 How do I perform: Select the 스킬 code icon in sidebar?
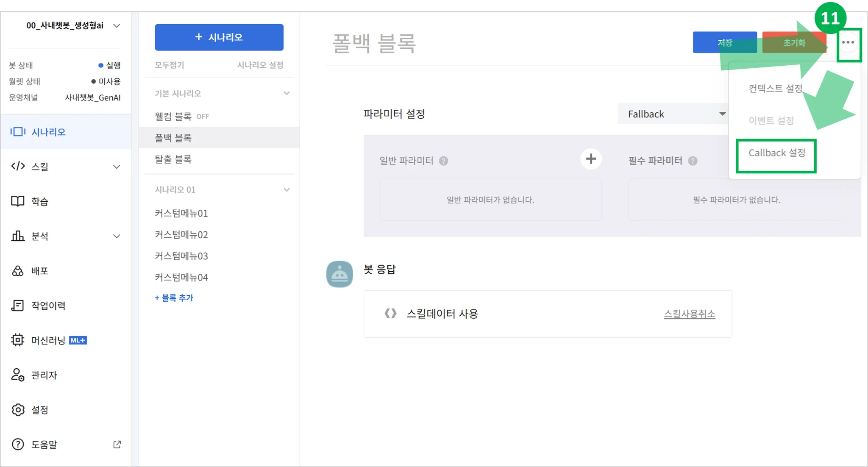click(17, 167)
